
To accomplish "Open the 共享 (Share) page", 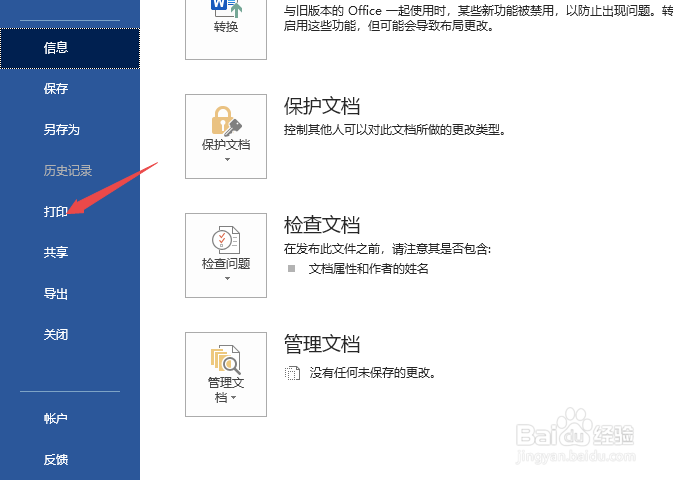I will coord(56,252).
